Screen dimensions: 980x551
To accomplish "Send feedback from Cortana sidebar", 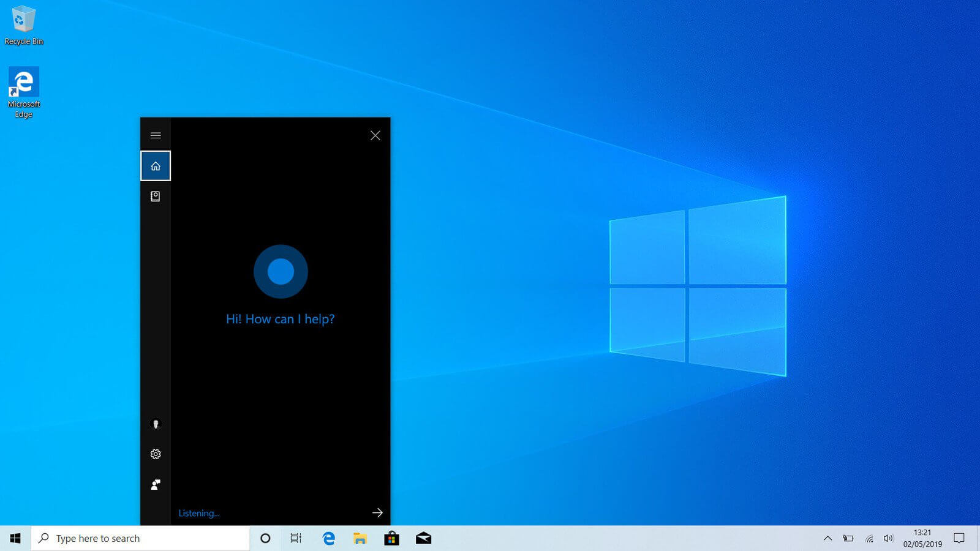I will click(x=156, y=484).
